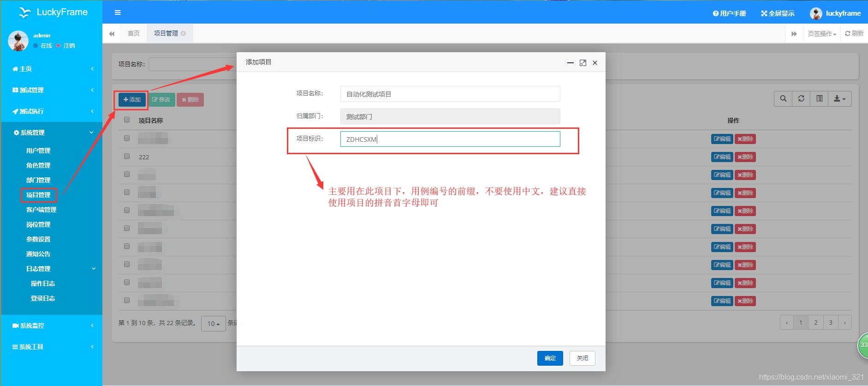Click 确定 to confirm the dialog
Screen dimensions: 868x386
[x=550, y=358]
